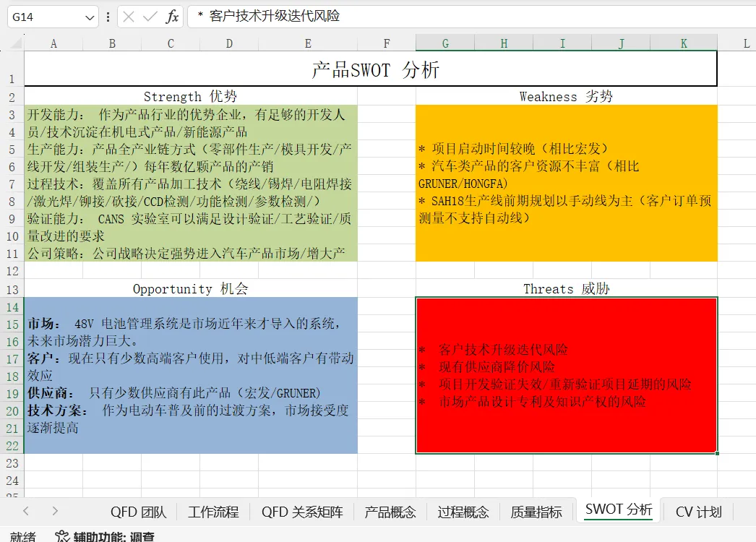This screenshot has height=542, width=756.
Task: Click the 公司策略 text line
Action: [x=186, y=253]
